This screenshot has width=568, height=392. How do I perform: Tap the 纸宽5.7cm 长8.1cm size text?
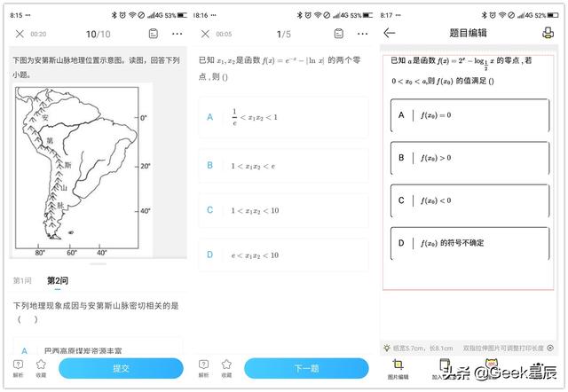point(423,349)
